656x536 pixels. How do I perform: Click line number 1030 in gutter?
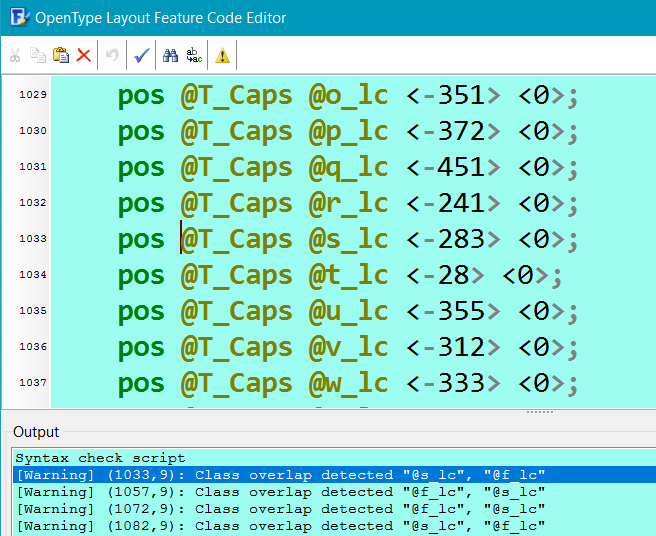(33, 131)
